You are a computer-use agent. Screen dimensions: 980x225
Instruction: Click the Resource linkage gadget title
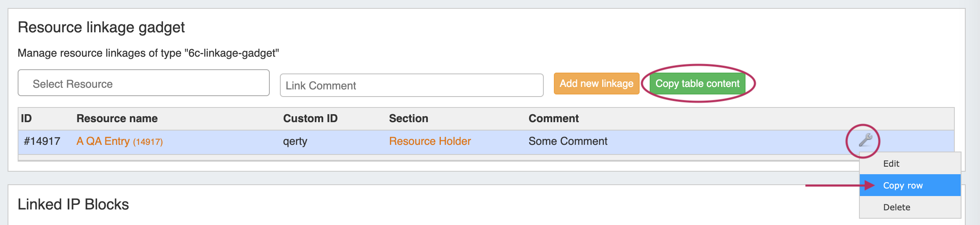pyautogui.click(x=101, y=27)
